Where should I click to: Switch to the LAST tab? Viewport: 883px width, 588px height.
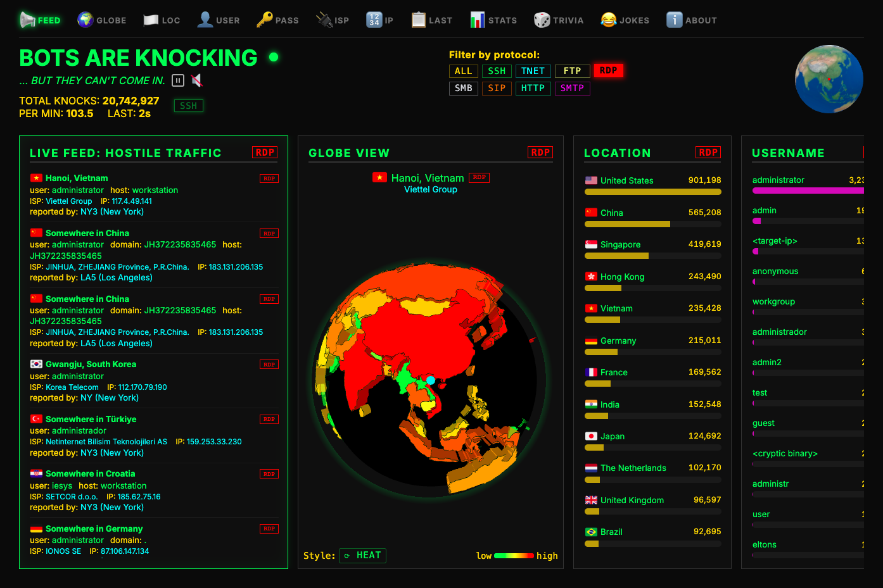(432, 20)
